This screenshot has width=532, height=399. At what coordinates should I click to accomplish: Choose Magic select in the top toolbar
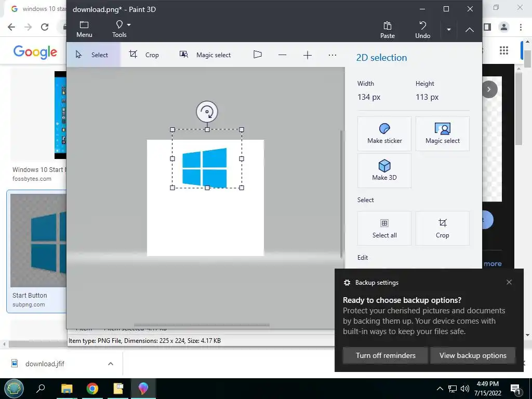point(205,55)
